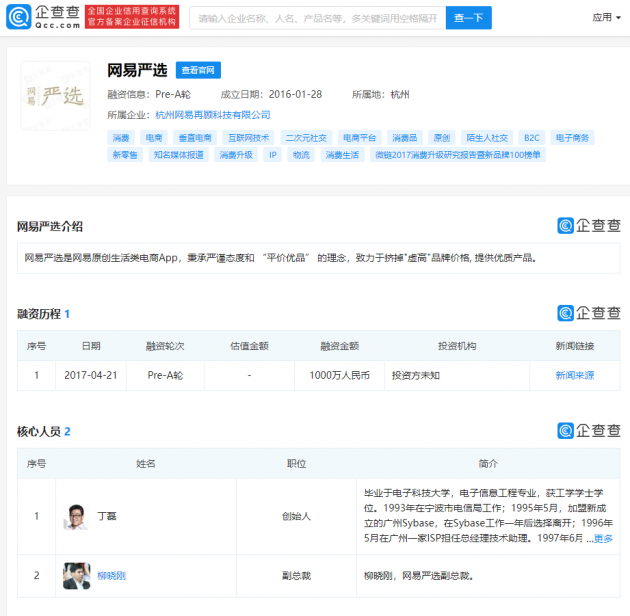This screenshot has width=630, height=616.
Task: Select the IP tag
Action: [x=273, y=155]
